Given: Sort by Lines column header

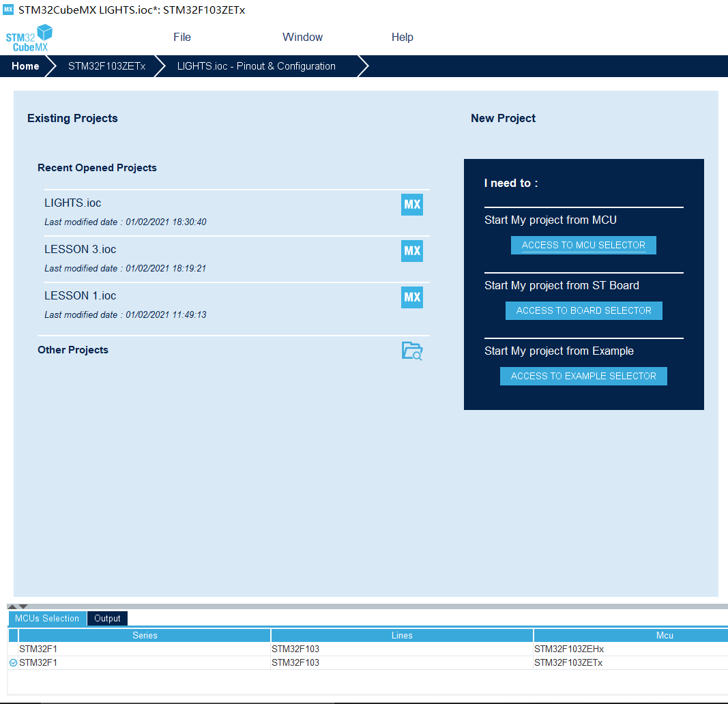Looking at the screenshot, I should click(402, 635).
